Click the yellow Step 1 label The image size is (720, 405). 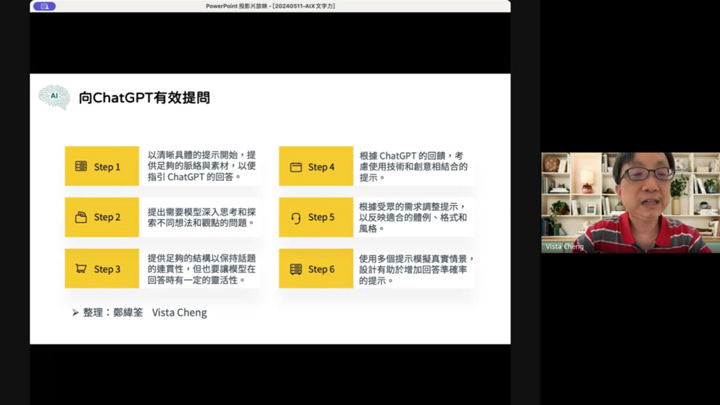(x=102, y=166)
